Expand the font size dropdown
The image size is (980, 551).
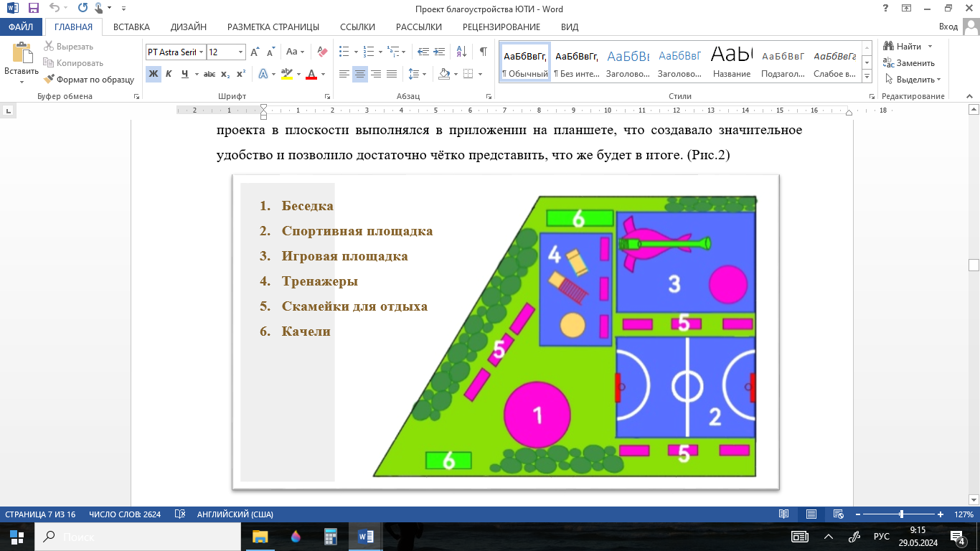point(240,52)
